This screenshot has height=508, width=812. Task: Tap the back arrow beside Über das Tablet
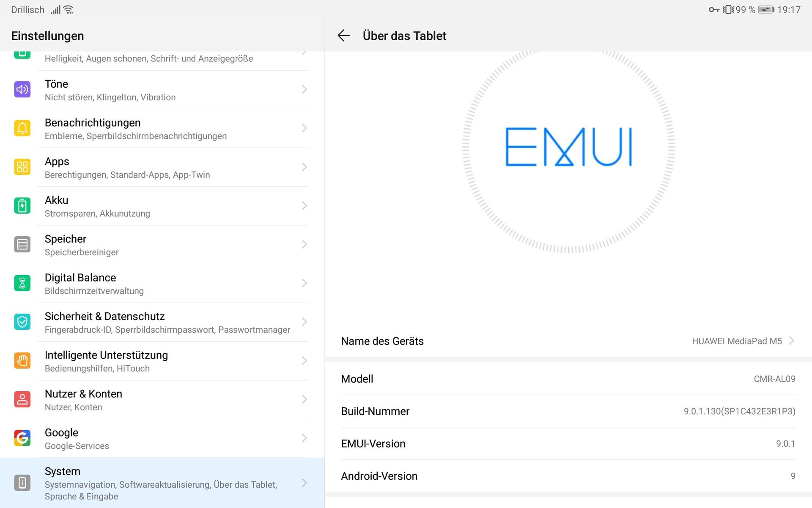tap(344, 36)
